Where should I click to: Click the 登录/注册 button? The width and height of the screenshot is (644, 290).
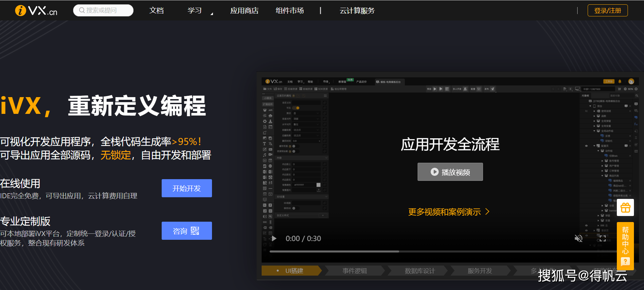tap(607, 10)
